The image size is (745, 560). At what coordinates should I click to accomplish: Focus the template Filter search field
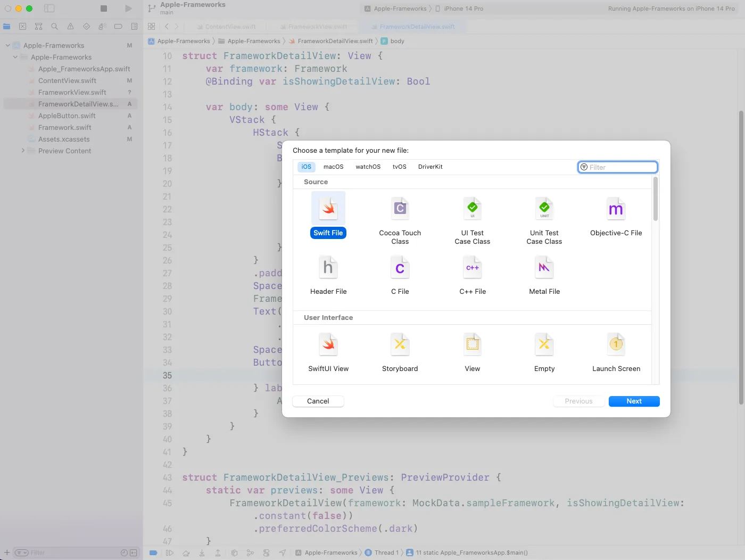pos(618,167)
